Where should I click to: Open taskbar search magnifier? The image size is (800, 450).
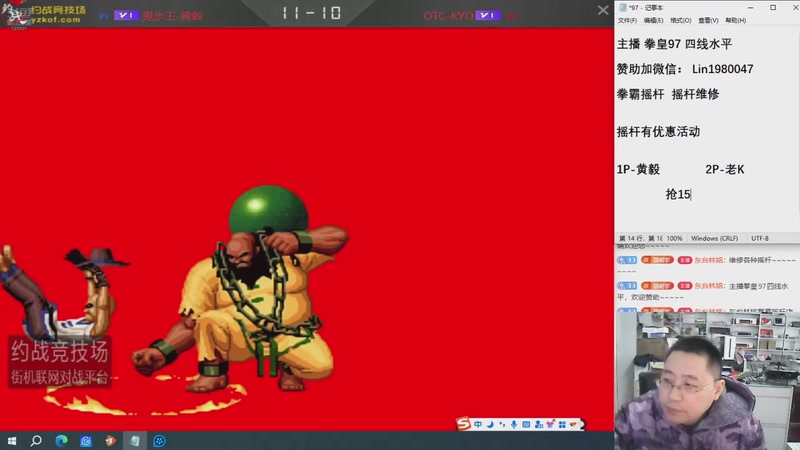click(36, 441)
